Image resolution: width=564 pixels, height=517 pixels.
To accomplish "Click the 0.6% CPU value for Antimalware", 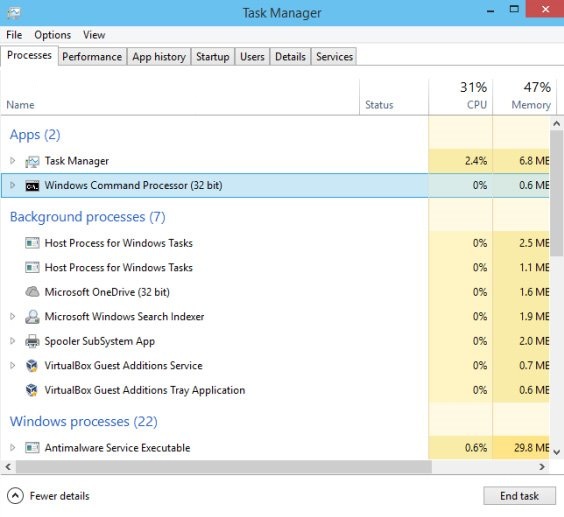I will coord(476,448).
